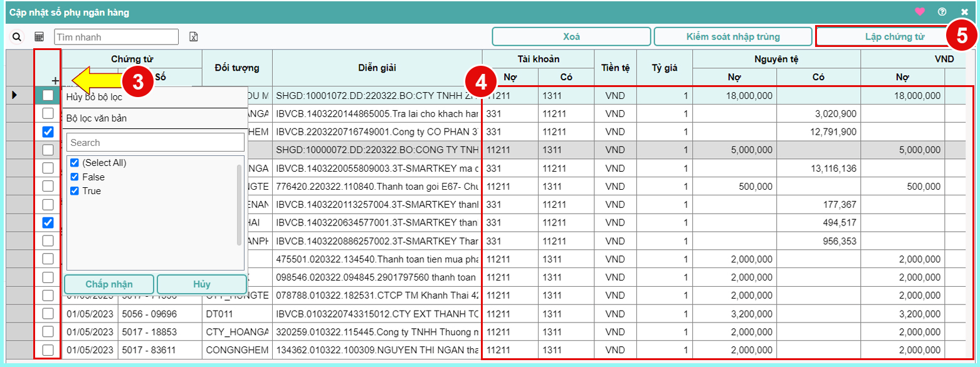Click the magnifier search icon
The height and width of the screenshot is (367, 980).
click(17, 38)
